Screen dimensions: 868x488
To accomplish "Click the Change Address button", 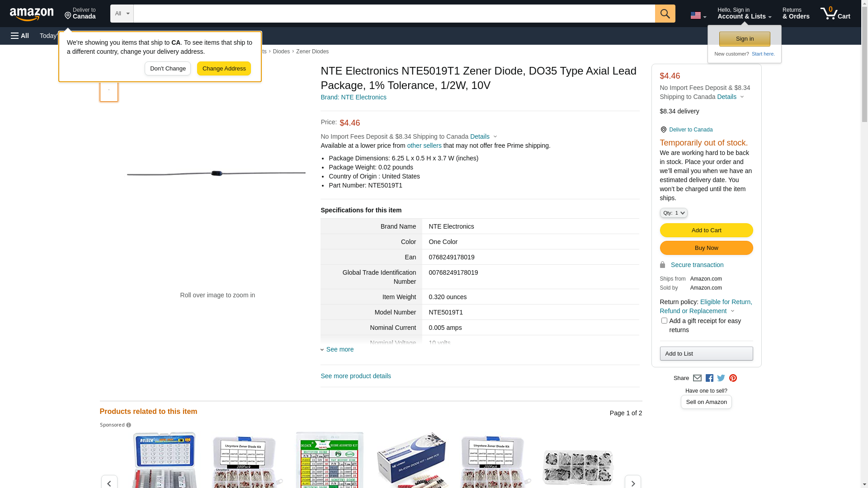I will point(224,69).
